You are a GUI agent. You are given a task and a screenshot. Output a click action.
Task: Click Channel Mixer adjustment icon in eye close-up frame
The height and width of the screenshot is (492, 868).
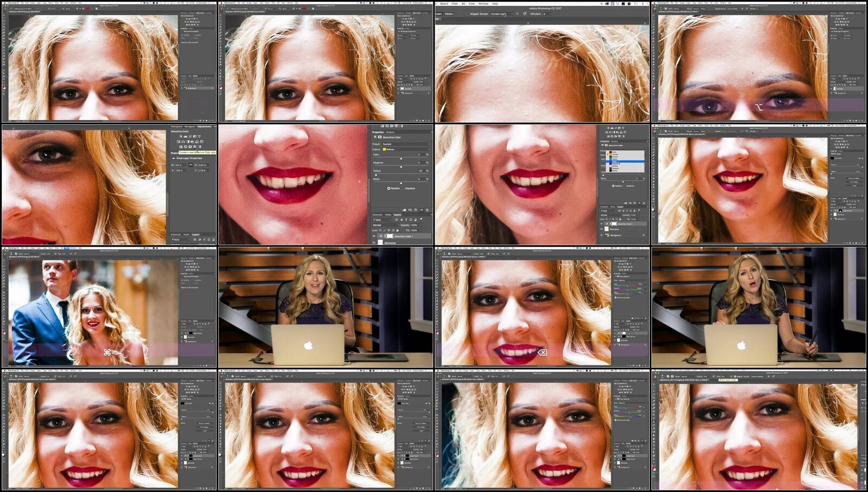pos(197,142)
